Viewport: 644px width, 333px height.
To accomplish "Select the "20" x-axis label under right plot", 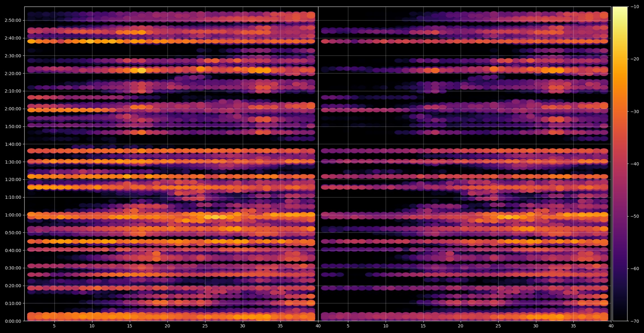I will [x=461, y=326].
